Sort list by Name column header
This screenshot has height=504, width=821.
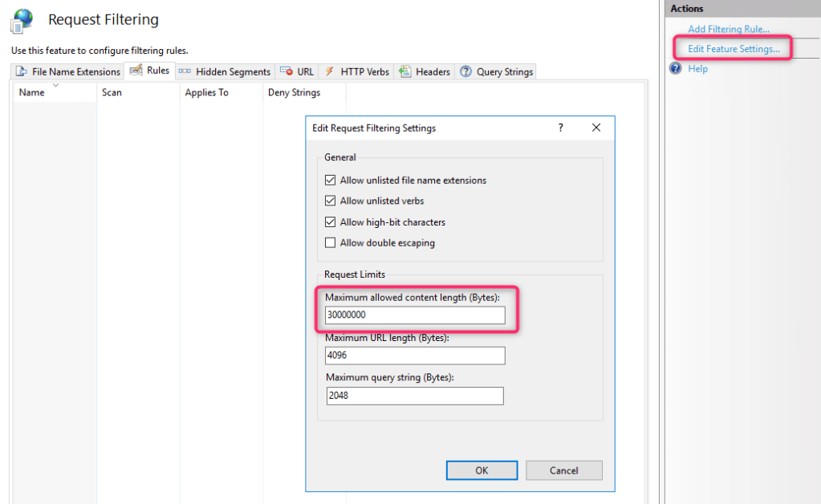[x=32, y=93]
